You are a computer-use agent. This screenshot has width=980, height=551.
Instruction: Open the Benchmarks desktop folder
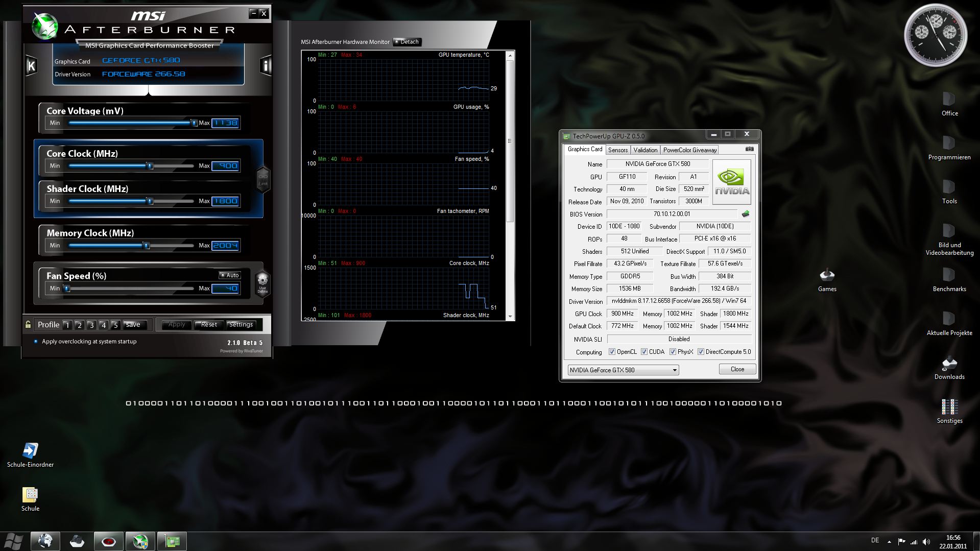[x=949, y=280]
